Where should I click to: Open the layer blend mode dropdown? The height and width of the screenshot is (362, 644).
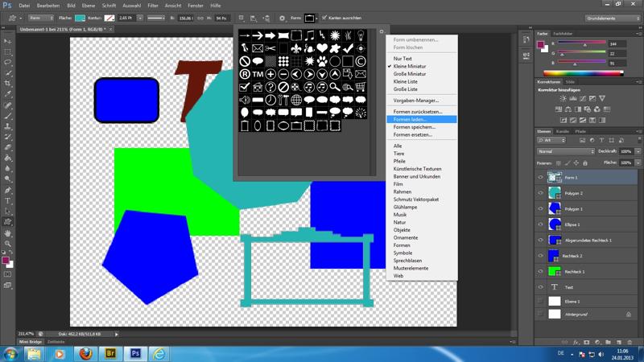(566, 151)
